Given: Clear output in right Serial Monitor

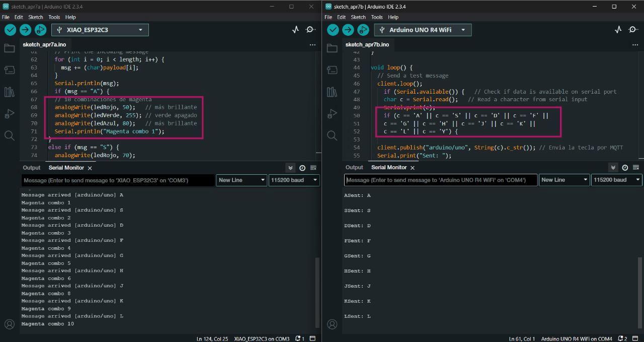Looking at the screenshot, I should pyautogui.click(x=636, y=168).
